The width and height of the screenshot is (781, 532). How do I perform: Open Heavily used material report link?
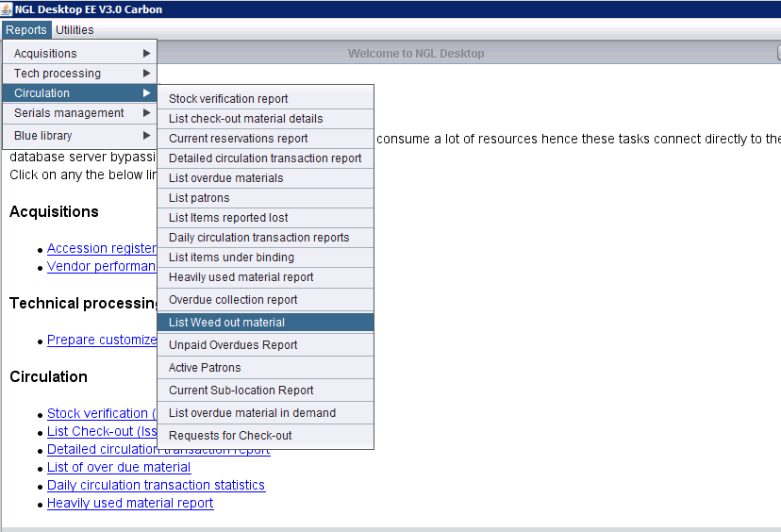(x=130, y=504)
